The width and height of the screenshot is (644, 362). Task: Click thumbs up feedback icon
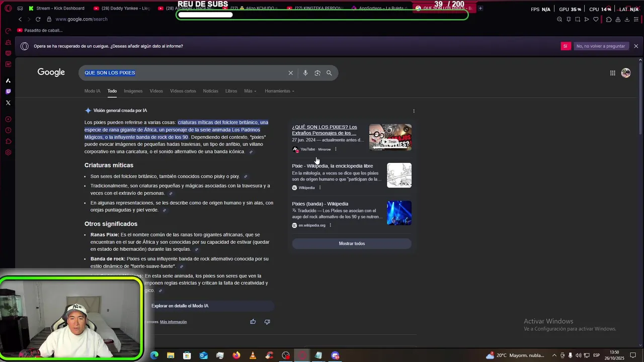click(x=253, y=322)
